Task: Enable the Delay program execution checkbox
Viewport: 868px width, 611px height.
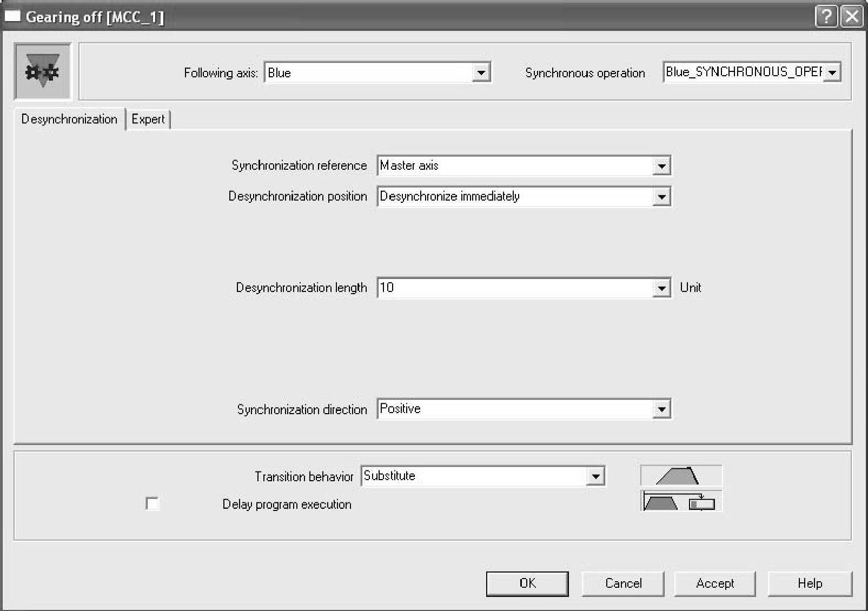Action: click(153, 504)
